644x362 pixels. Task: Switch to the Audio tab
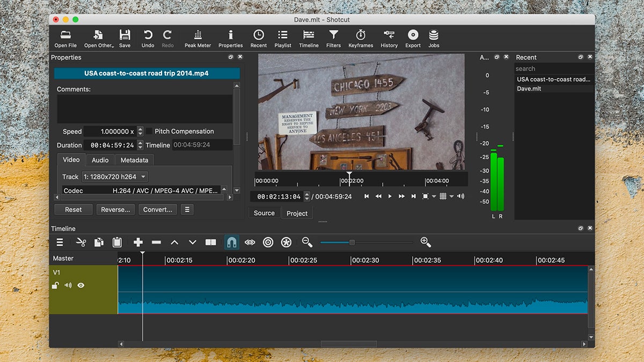[x=100, y=160]
